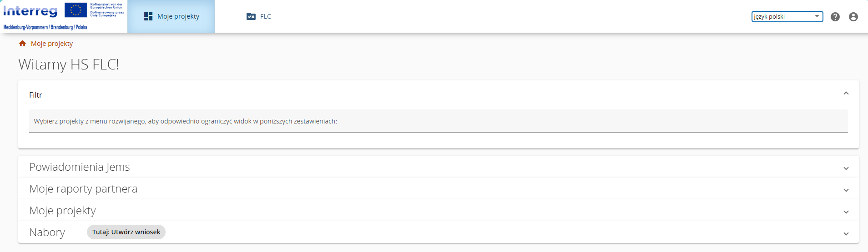Screen dimensions: 868x252
Task: Open the język polski language dropdown
Action: coord(787,17)
